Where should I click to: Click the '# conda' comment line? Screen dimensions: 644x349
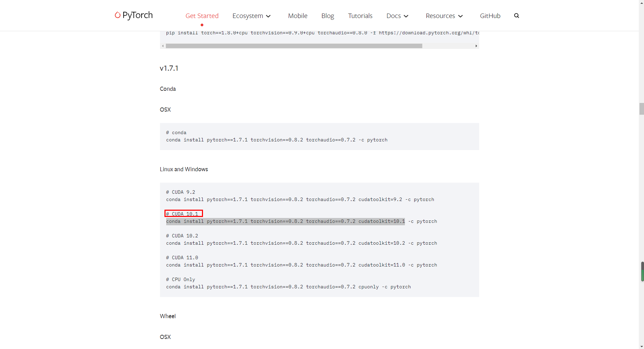point(176,132)
